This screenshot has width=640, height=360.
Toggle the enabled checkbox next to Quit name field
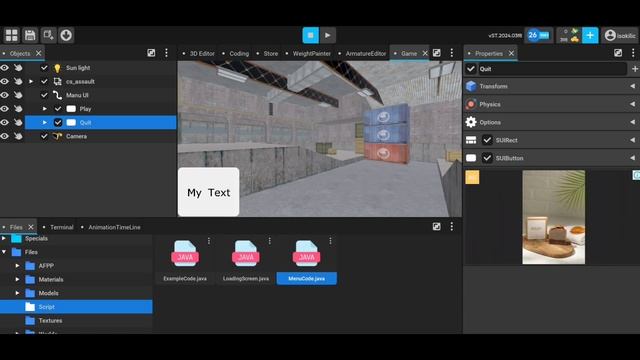click(471, 69)
